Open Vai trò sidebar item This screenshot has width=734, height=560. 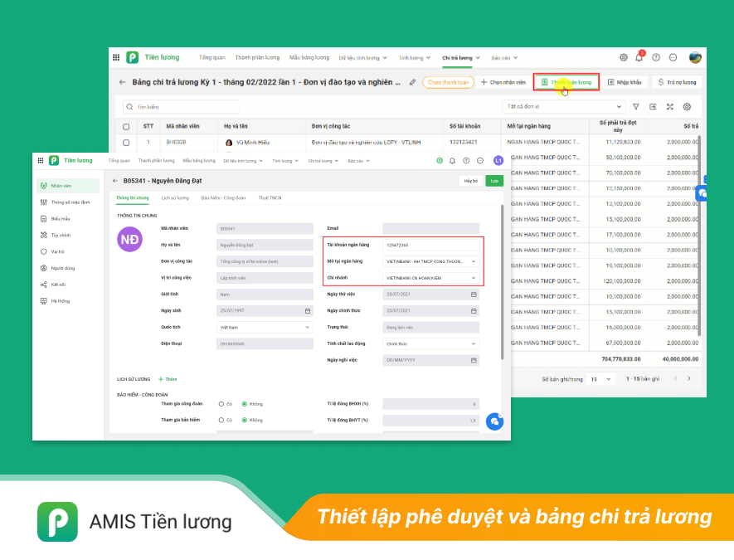pos(68,251)
